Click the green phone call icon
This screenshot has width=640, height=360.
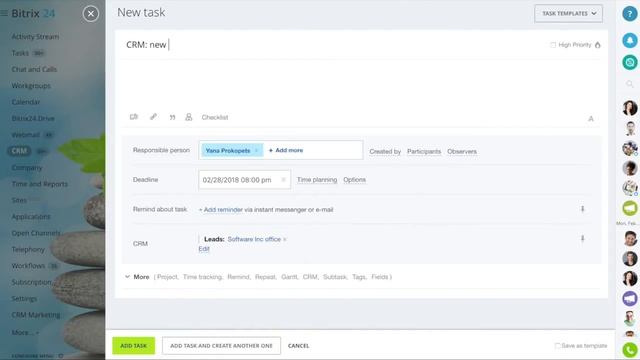click(x=630, y=350)
